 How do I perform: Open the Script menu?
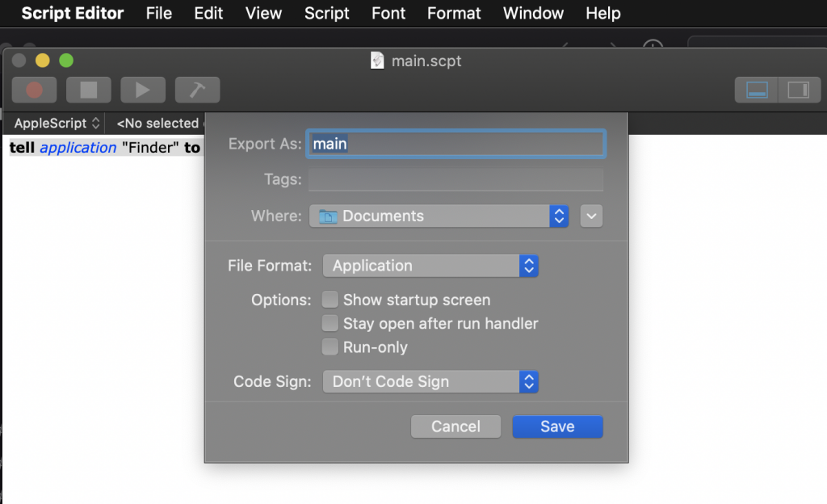[x=326, y=13]
